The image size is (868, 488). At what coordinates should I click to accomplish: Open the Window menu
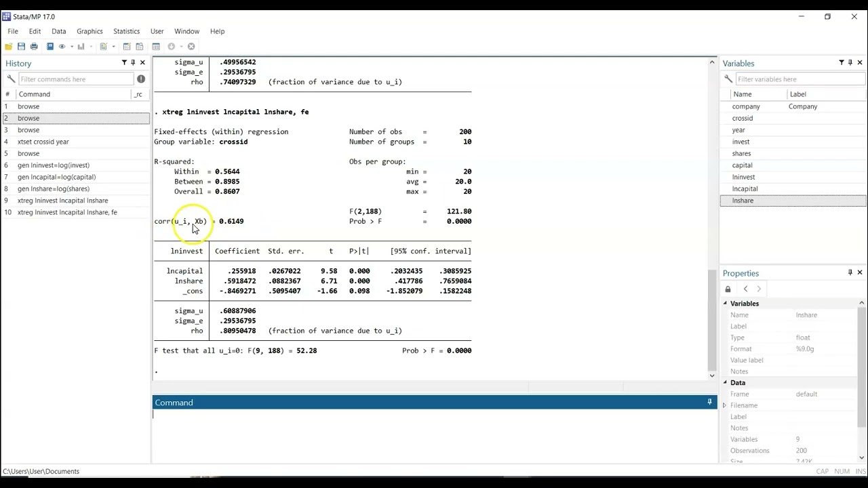point(186,31)
